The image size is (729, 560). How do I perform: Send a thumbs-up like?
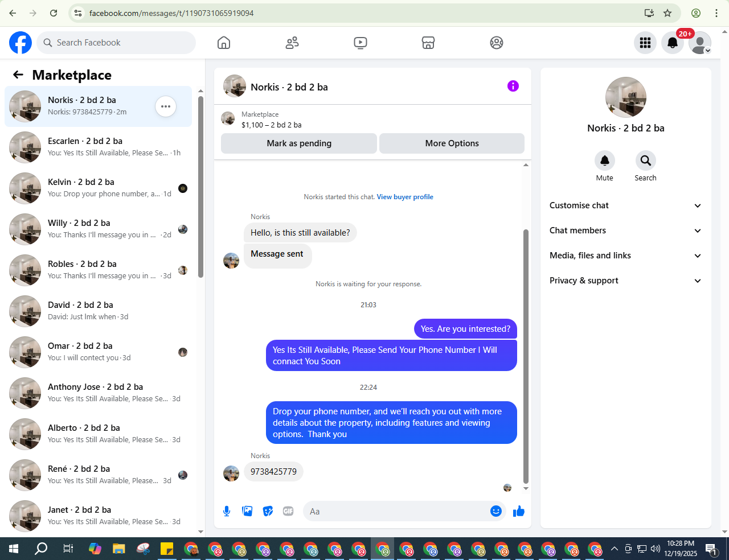pos(518,511)
